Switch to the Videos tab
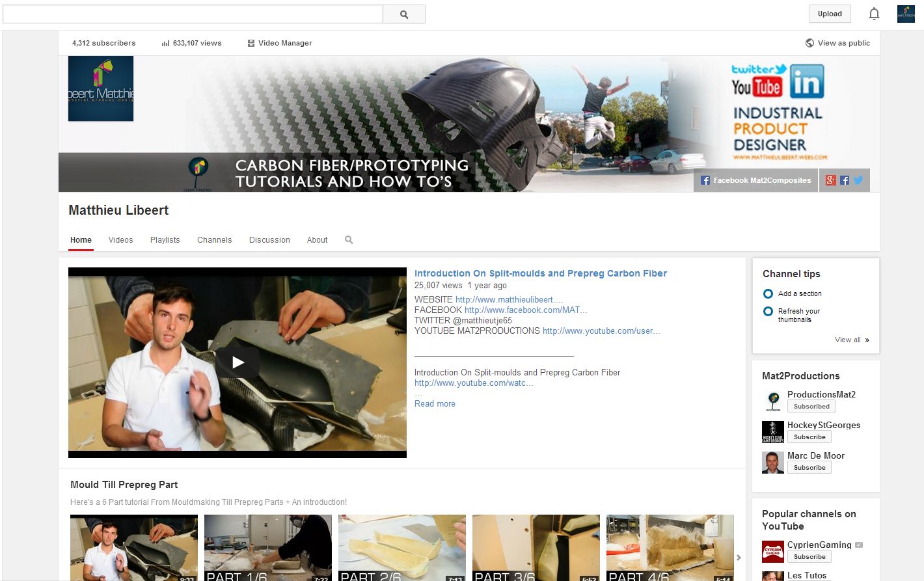 (120, 239)
